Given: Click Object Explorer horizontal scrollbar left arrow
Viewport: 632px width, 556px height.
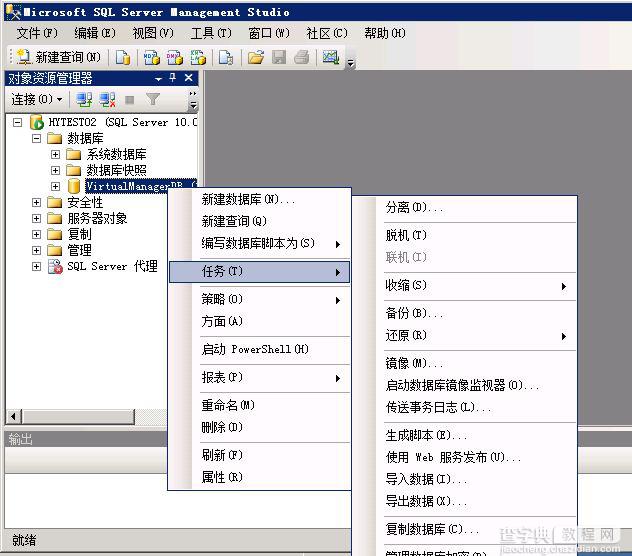Looking at the screenshot, I should [14, 416].
